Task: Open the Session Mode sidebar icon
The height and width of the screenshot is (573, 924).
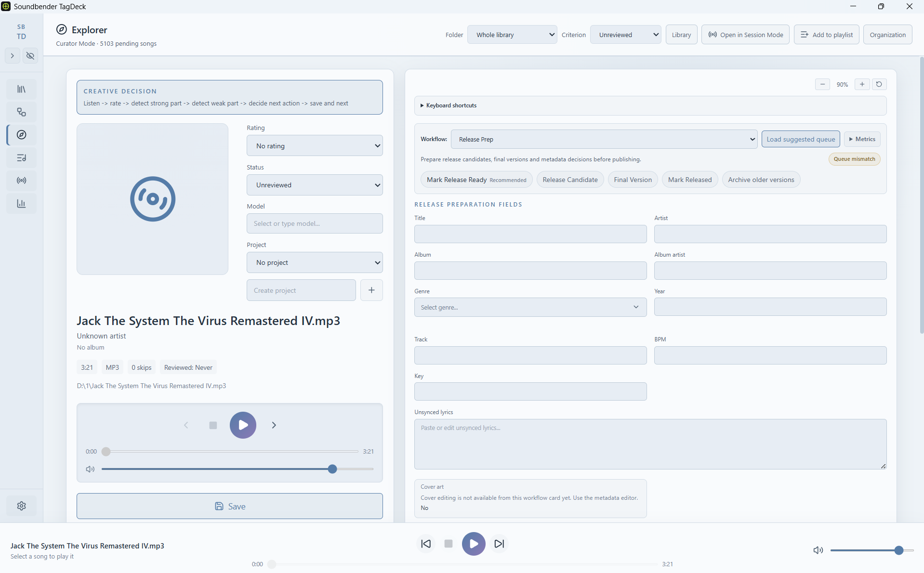Action: tap(21, 181)
